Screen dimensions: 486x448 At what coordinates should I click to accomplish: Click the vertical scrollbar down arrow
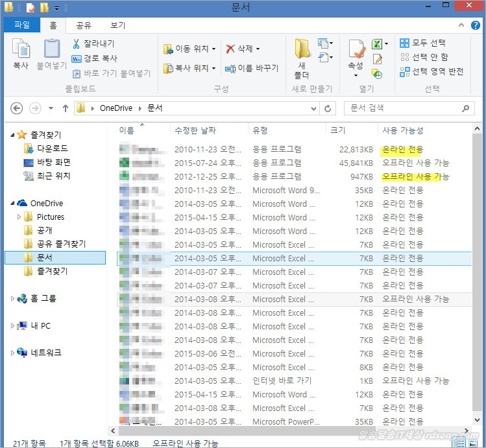pyautogui.click(x=478, y=420)
